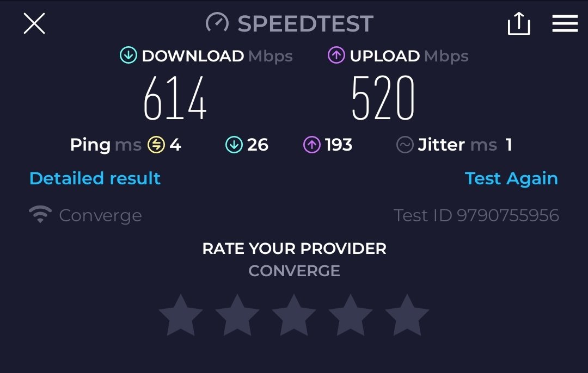588x373 pixels.
Task: Tap the download latency icon next to 26
Action: click(234, 145)
